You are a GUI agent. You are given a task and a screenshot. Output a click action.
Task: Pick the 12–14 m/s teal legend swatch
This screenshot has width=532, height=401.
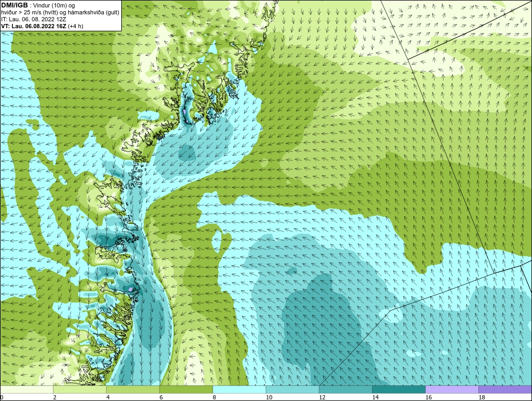click(346, 389)
